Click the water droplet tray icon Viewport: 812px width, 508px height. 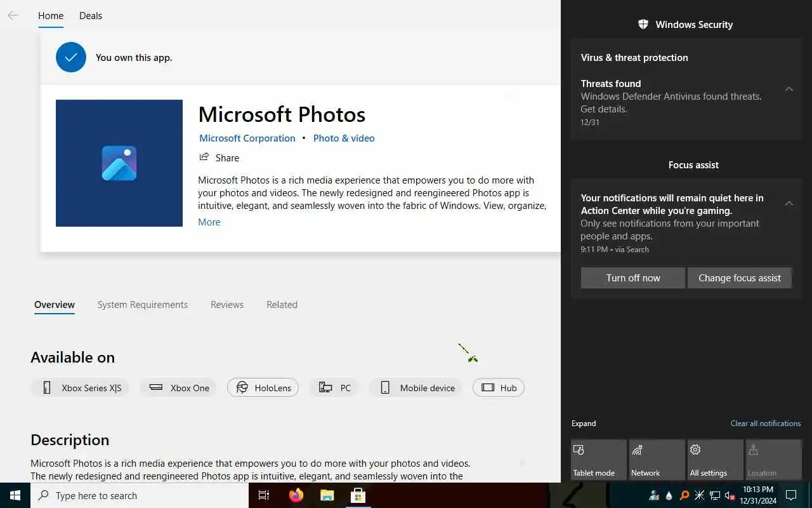[x=669, y=495]
